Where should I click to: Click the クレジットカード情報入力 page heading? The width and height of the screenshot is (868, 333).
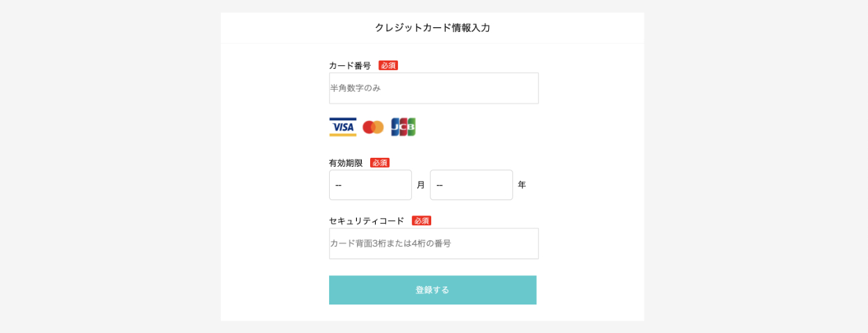(432, 28)
